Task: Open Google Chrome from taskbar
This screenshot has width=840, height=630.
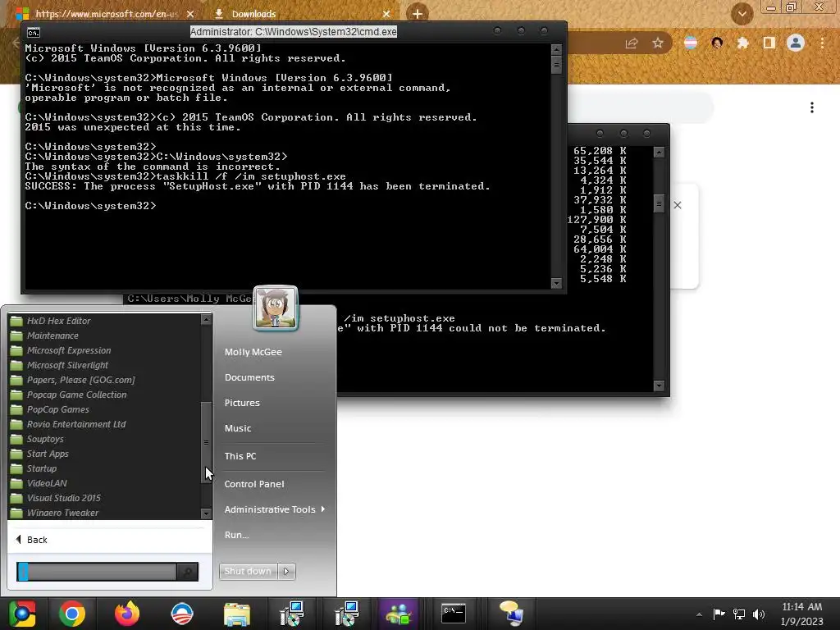Action: tap(72, 614)
